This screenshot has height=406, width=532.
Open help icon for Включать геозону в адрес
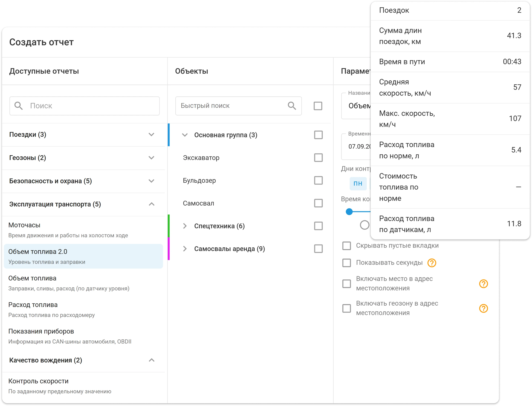[x=483, y=308]
